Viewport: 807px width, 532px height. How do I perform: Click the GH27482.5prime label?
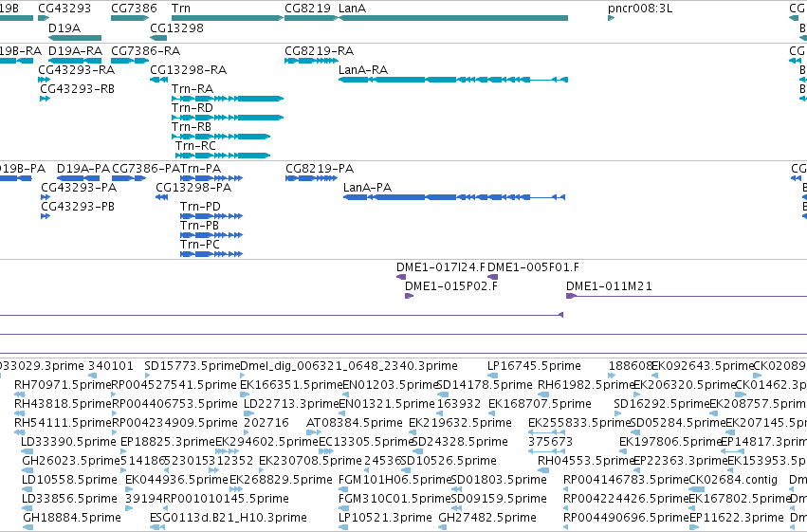(x=487, y=518)
